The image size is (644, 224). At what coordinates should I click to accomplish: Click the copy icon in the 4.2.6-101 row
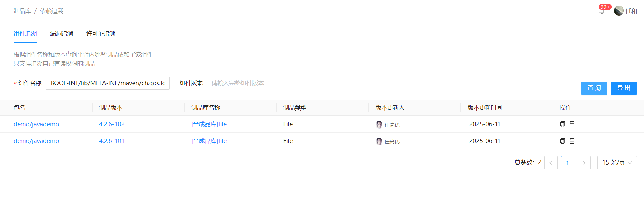click(x=562, y=141)
